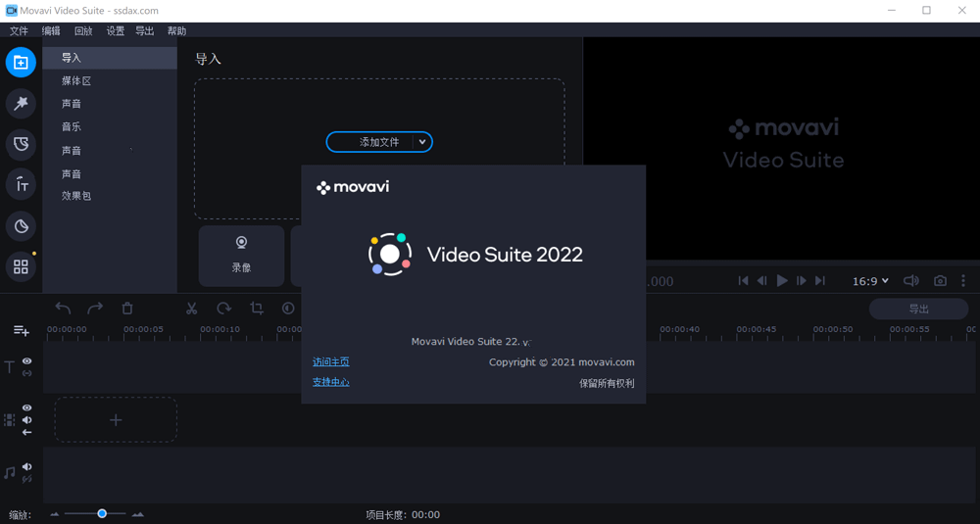
Task: Toggle video track visibility eye
Action: coord(26,407)
